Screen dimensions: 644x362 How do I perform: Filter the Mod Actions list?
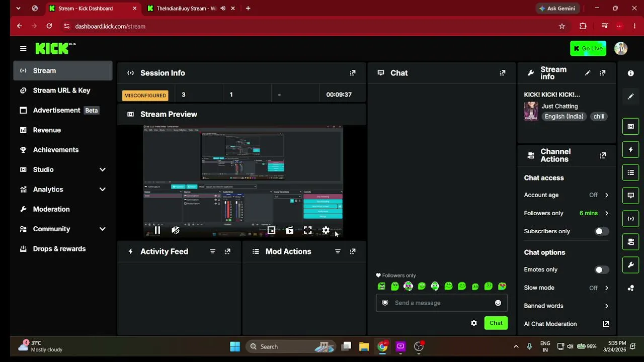338,251
